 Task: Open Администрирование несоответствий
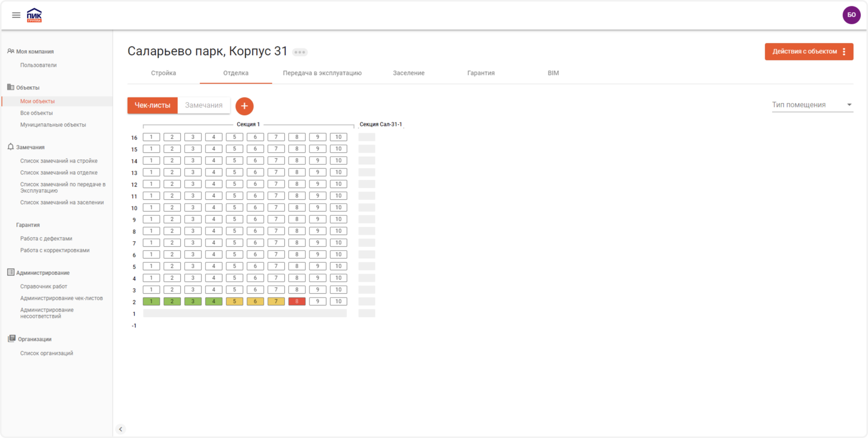click(x=47, y=313)
